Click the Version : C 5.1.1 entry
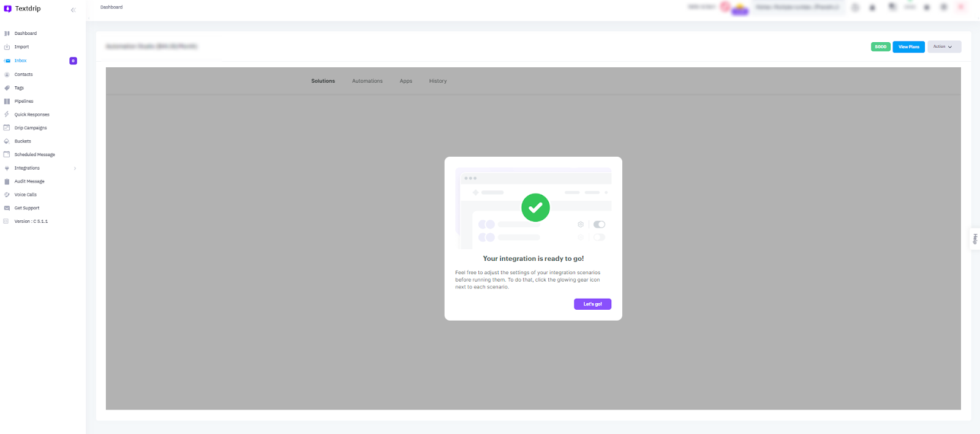 pos(31,222)
